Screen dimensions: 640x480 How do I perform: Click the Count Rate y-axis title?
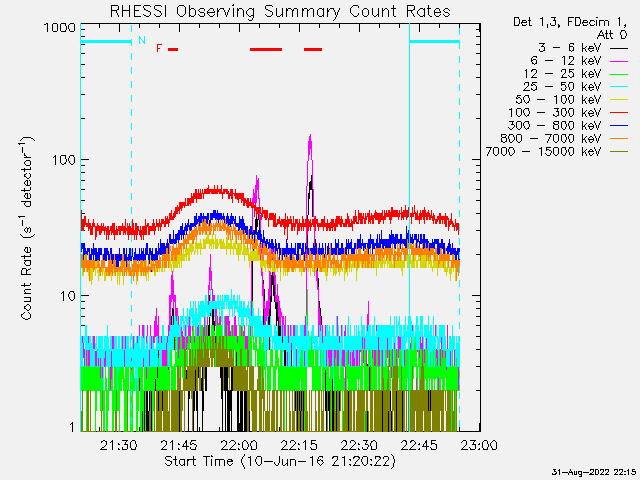pos(27,228)
